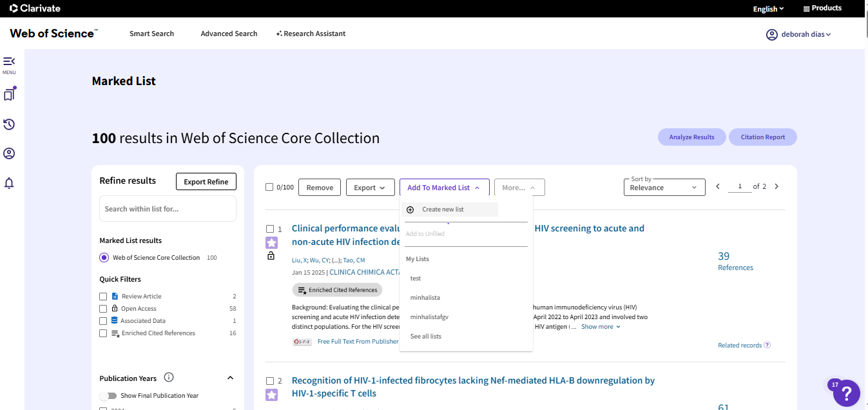868x410 pixels.
Task: Open the profile icon in sidebar
Action: click(x=9, y=153)
